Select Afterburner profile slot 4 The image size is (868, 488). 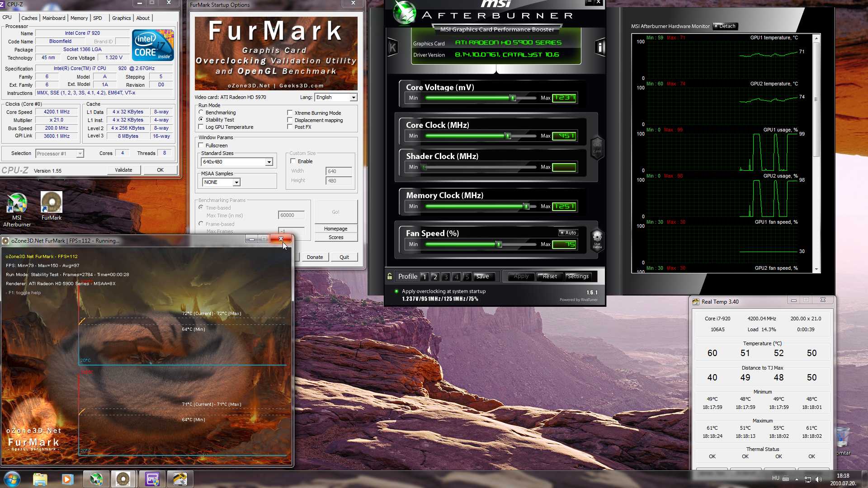(457, 277)
